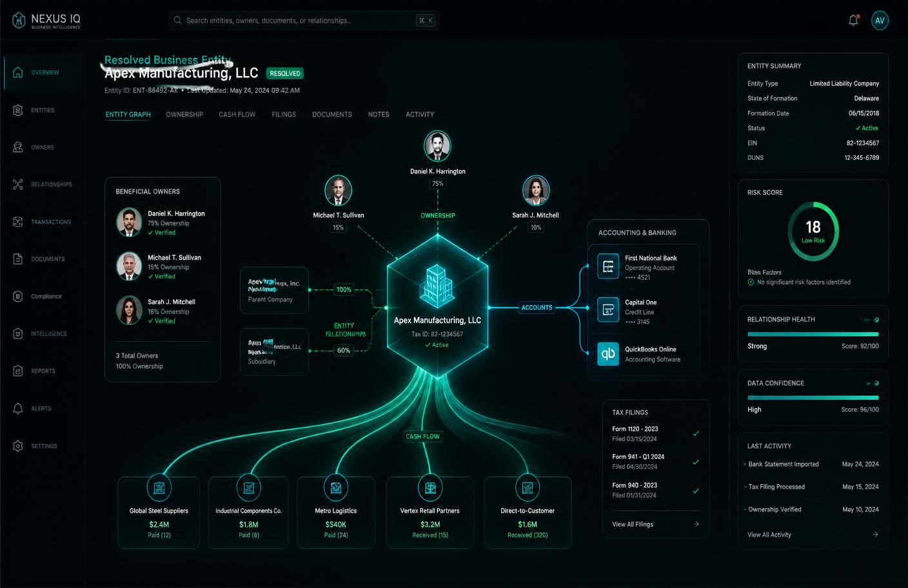Open the AV user avatar menu
The width and height of the screenshot is (908, 588).
click(880, 21)
